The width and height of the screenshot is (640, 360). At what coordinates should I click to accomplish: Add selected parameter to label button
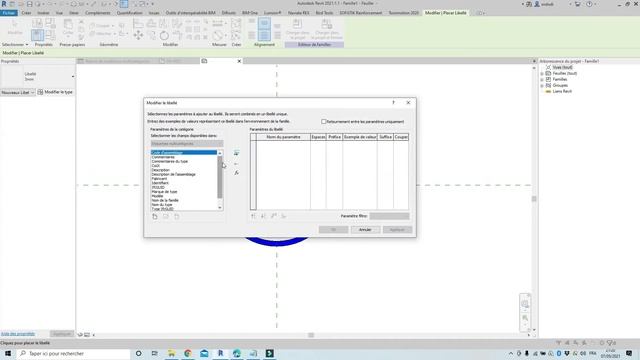[236, 153]
